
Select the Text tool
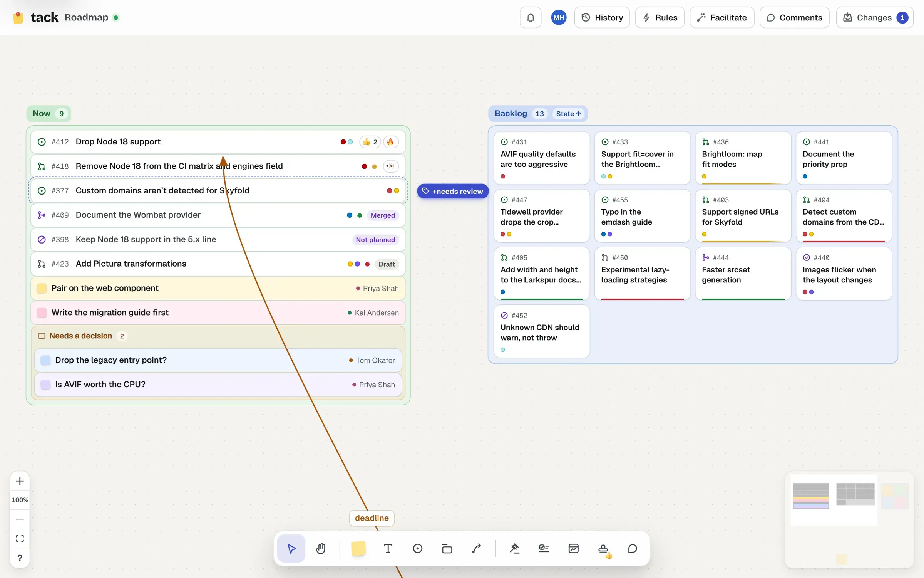click(388, 548)
